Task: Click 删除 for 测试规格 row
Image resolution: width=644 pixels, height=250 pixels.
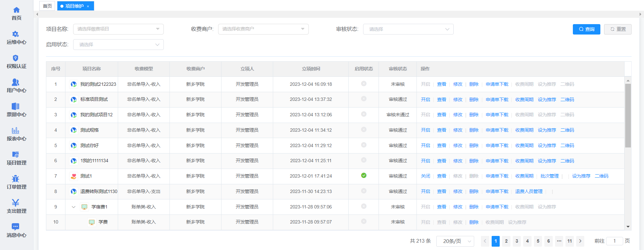Action: (x=474, y=130)
